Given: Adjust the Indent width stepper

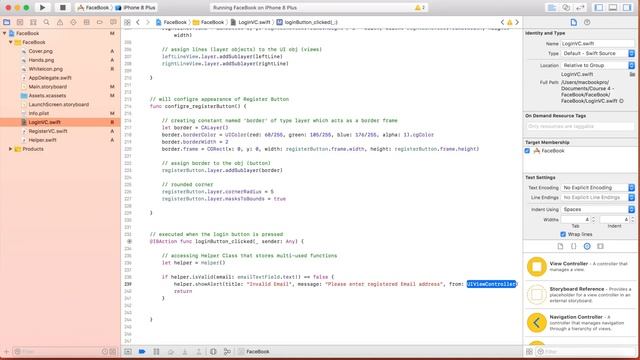Looking at the screenshot, I should pos(633,220).
